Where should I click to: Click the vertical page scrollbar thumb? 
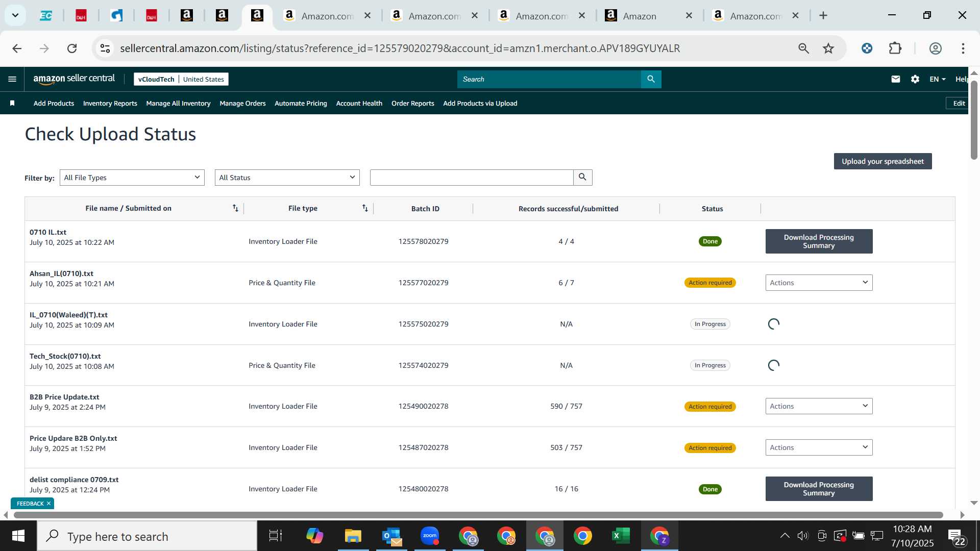pyautogui.click(x=974, y=120)
